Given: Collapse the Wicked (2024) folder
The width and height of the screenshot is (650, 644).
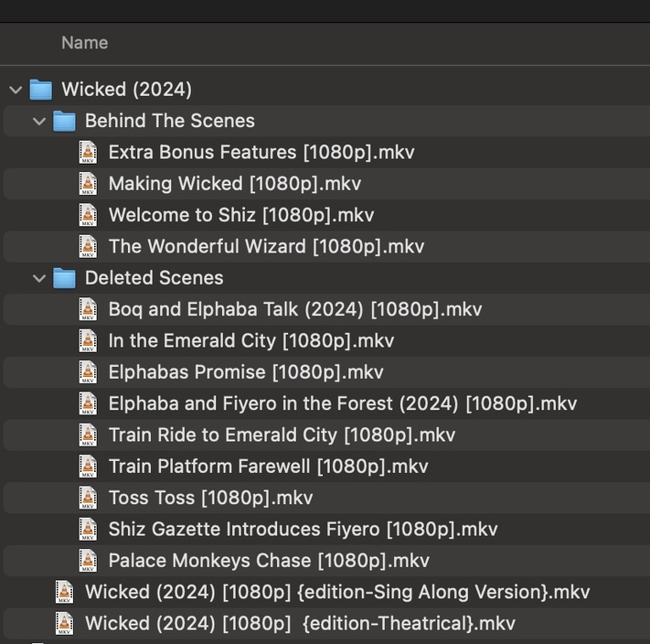Looking at the screenshot, I should 16,90.
